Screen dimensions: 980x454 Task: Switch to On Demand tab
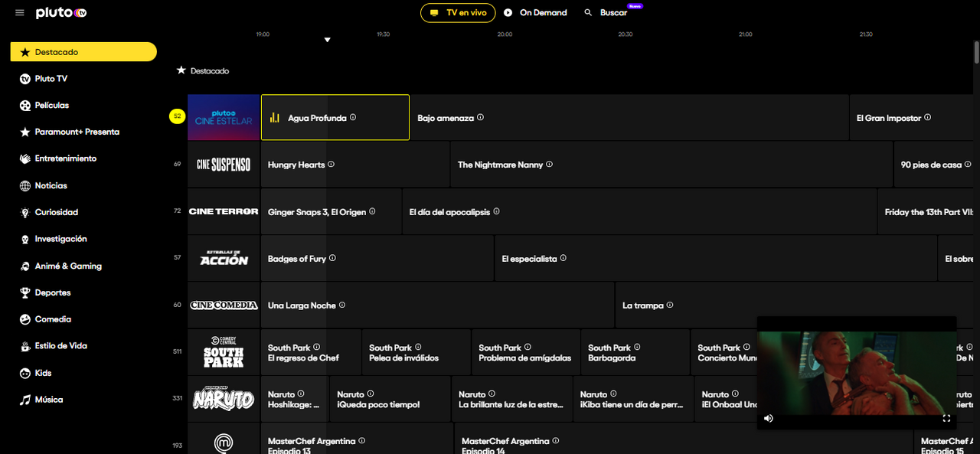pos(535,13)
